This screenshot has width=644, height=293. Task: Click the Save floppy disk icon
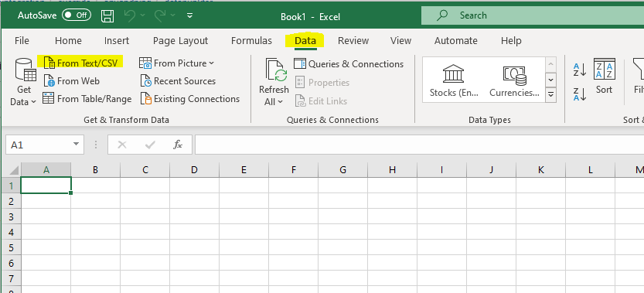(107, 16)
